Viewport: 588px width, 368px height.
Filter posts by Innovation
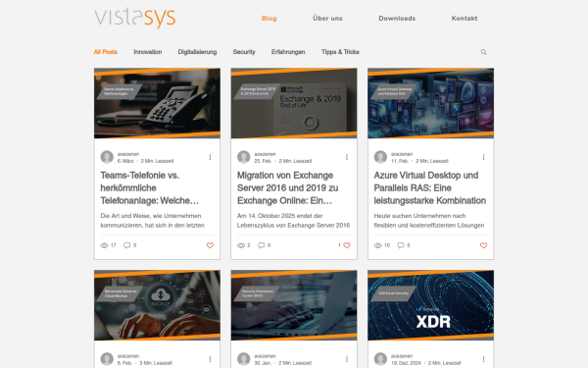click(148, 52)
